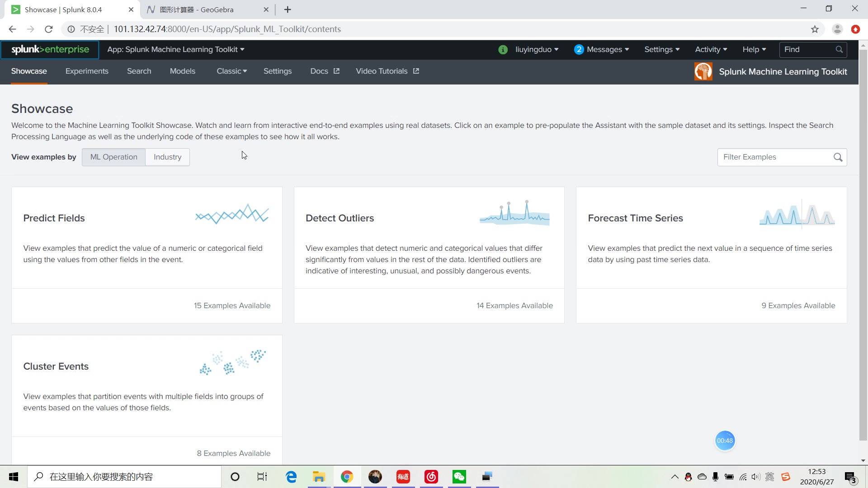Expand the Activity dropdown menu
Screen dimensions: 868x488
[x=711, y=49]
